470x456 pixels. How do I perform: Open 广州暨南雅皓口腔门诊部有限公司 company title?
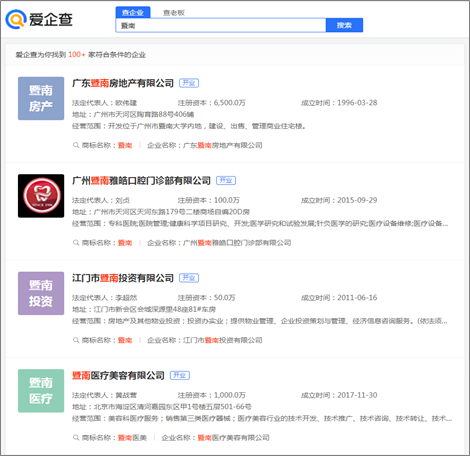141,181
